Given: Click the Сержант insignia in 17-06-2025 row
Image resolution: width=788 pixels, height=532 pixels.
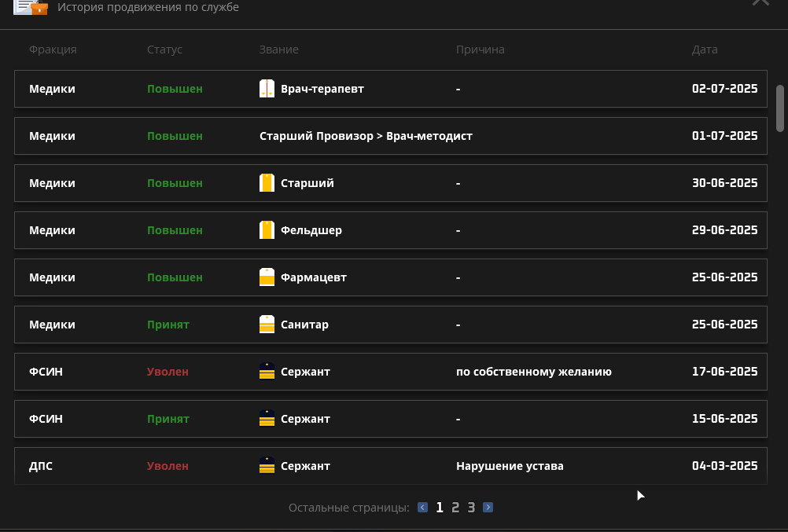Looking at the screenshot, I should [x=267, y=372].
